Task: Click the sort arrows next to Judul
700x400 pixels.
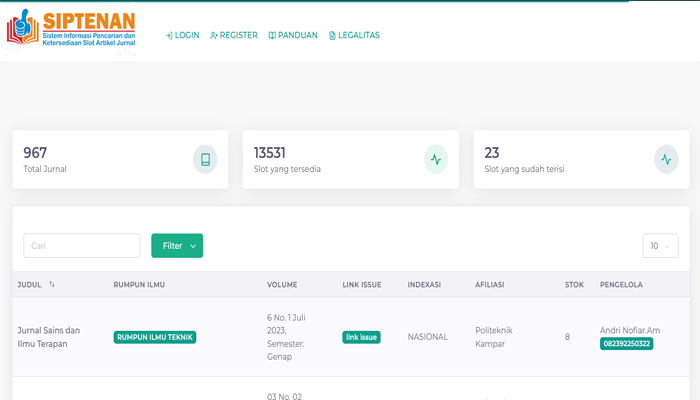Action: (x=52, y=285)
